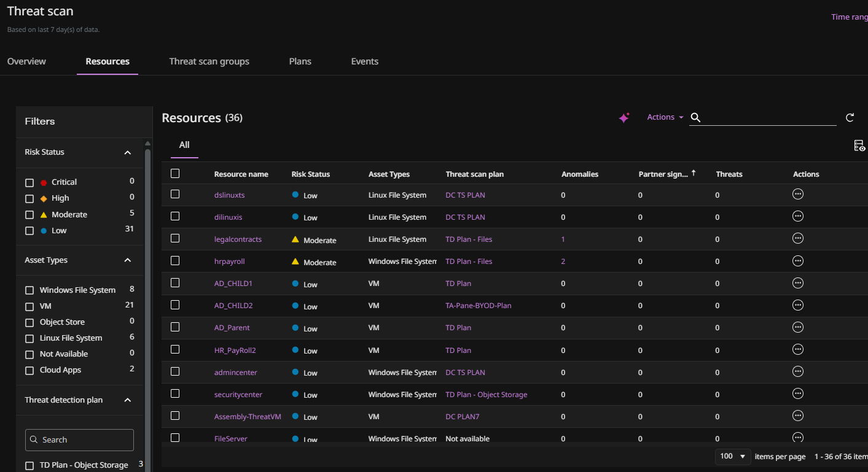Collapse the Risk Status filter section
This screenshot has width=868, height=472.
[x=128, y=152]
